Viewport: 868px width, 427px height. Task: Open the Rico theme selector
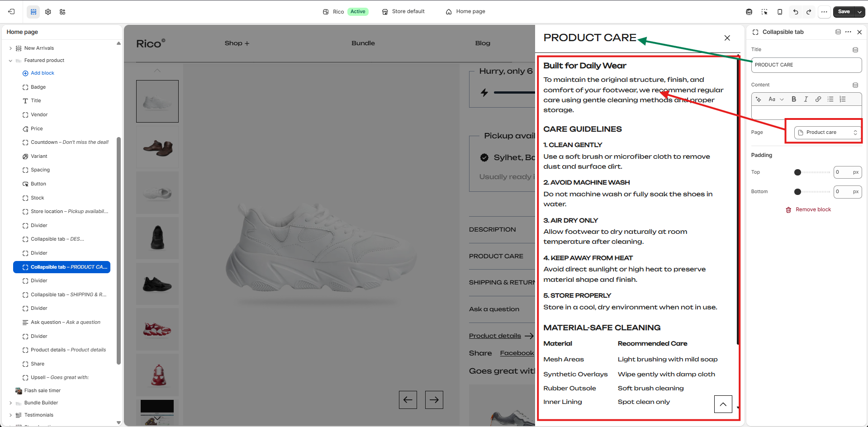(x=346, y=12)
